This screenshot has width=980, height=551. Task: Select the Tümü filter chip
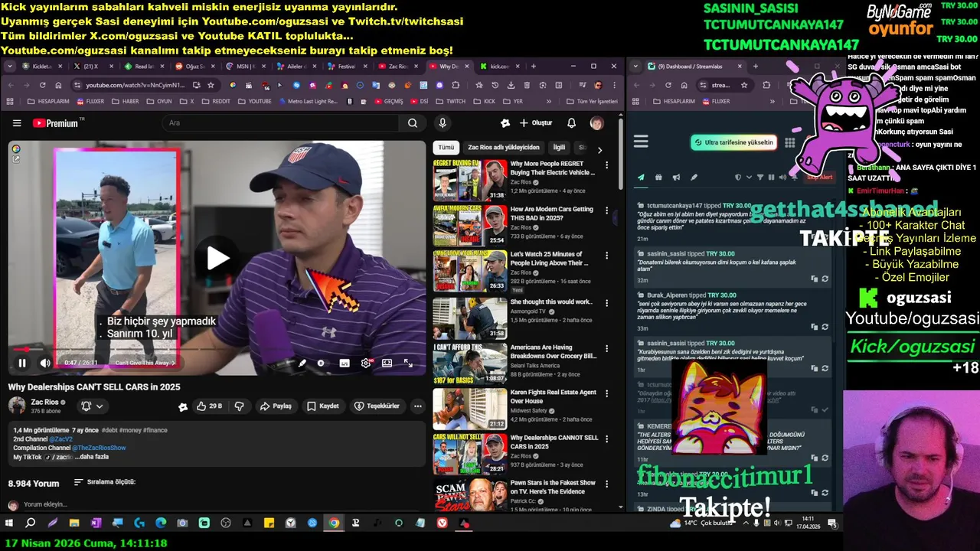pyautogui.click(x=446, y=148)
